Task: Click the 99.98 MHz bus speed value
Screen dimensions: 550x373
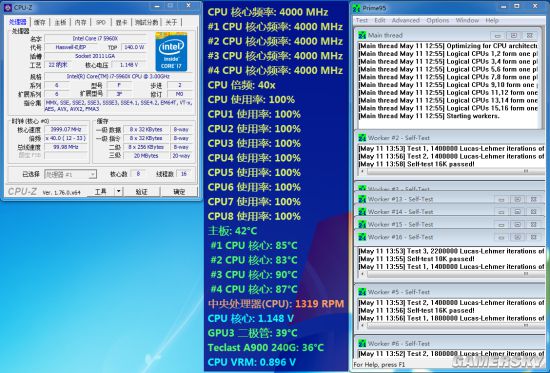Action: (x=66, y=147)
